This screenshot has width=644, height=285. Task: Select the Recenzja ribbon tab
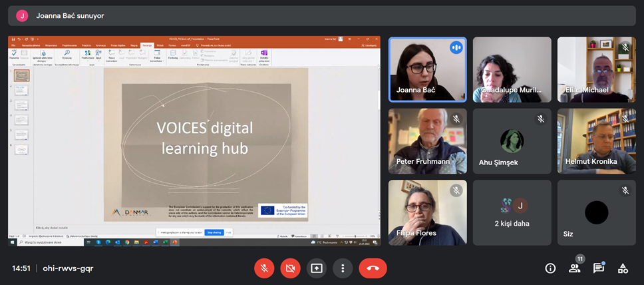[x=147, y=45]
